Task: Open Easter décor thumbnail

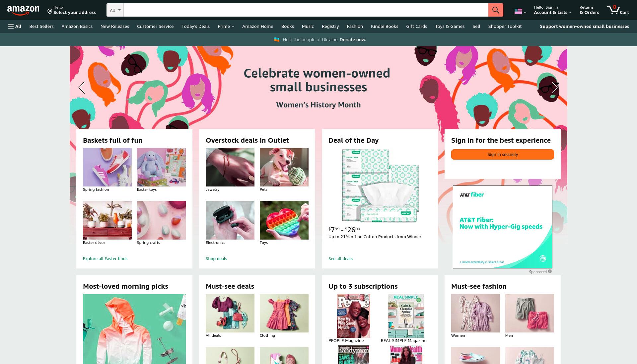Action: pos(107,220)
